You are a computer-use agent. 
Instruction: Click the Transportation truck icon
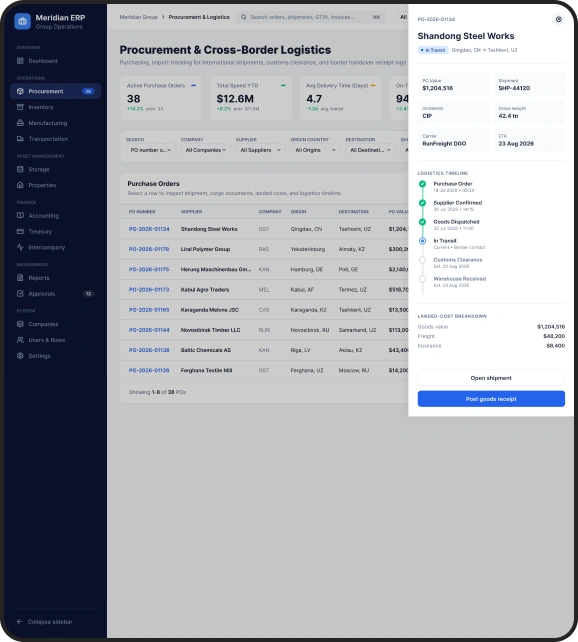click(x=20, y=139)
